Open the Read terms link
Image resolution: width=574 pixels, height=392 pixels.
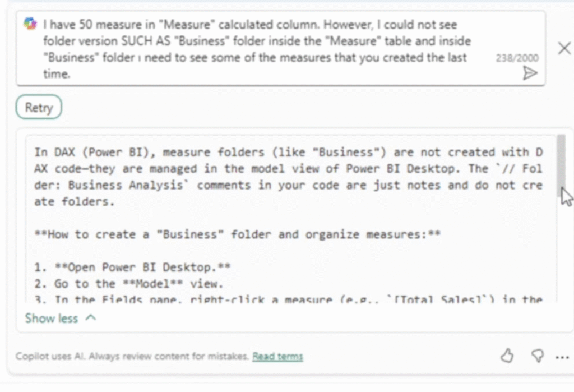[x=277, y=356]
